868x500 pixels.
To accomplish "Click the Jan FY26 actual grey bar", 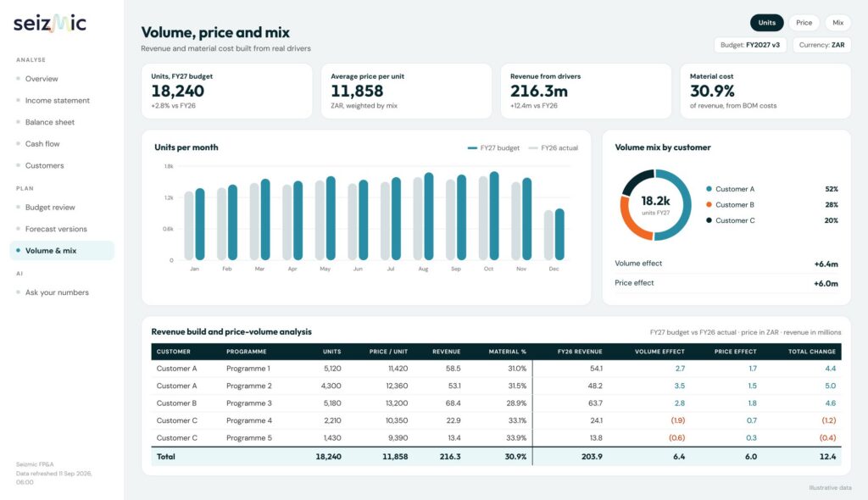I will point(189,226).
